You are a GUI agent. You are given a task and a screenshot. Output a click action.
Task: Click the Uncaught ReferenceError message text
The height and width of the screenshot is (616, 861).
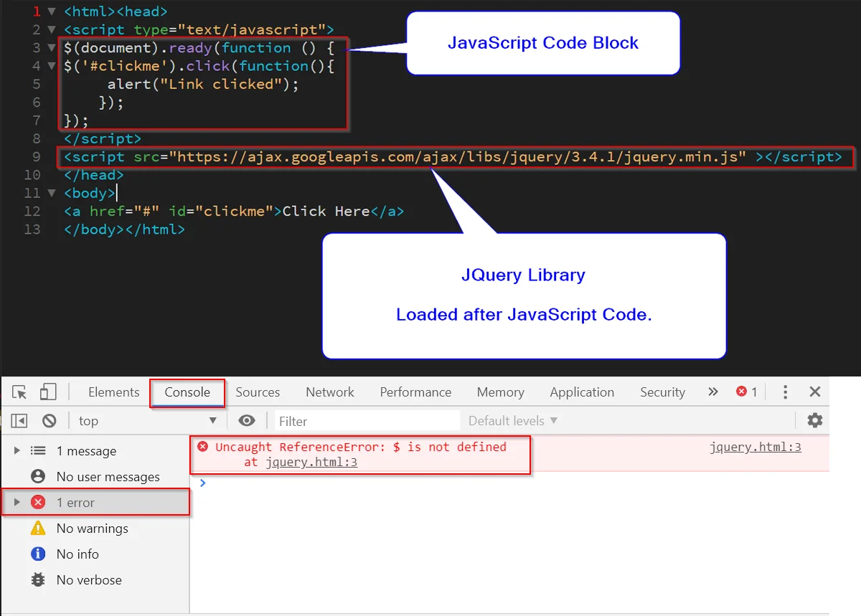pos(361,447)
